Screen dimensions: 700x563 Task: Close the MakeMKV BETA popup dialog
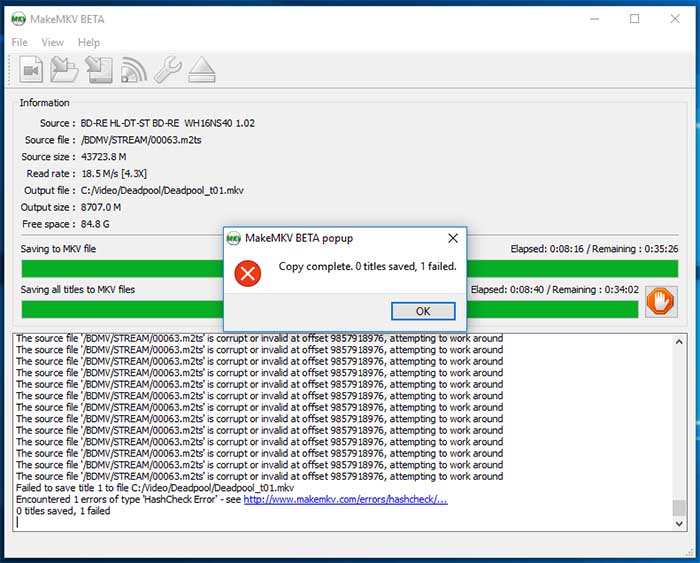[453, 238]
